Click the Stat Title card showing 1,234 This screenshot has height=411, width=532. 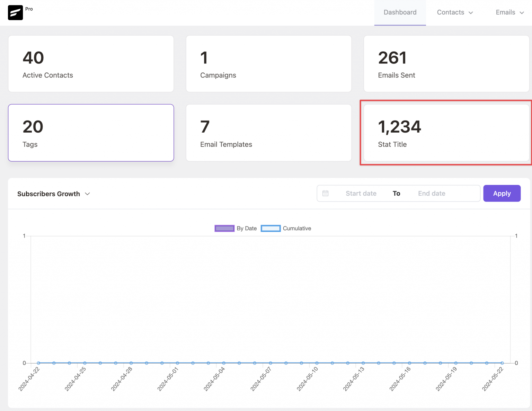pyautogui.click(x=446, y=133)
